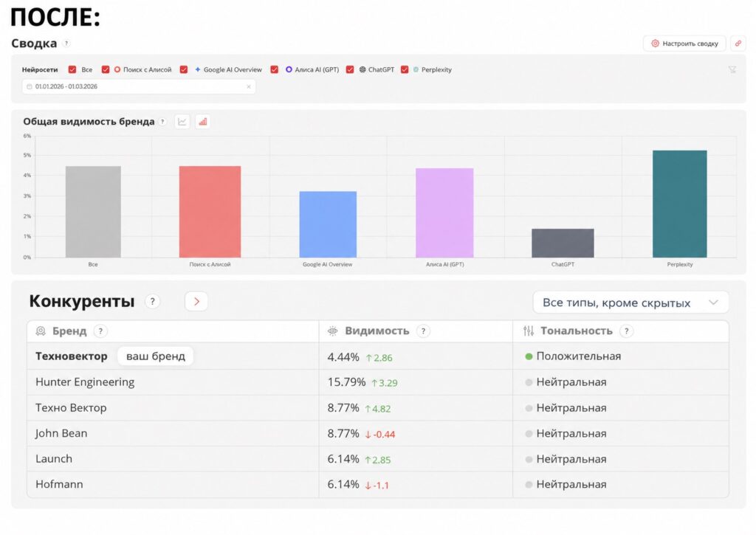
Task: Clear the date range with X icon
Action: tap(249, 87)
